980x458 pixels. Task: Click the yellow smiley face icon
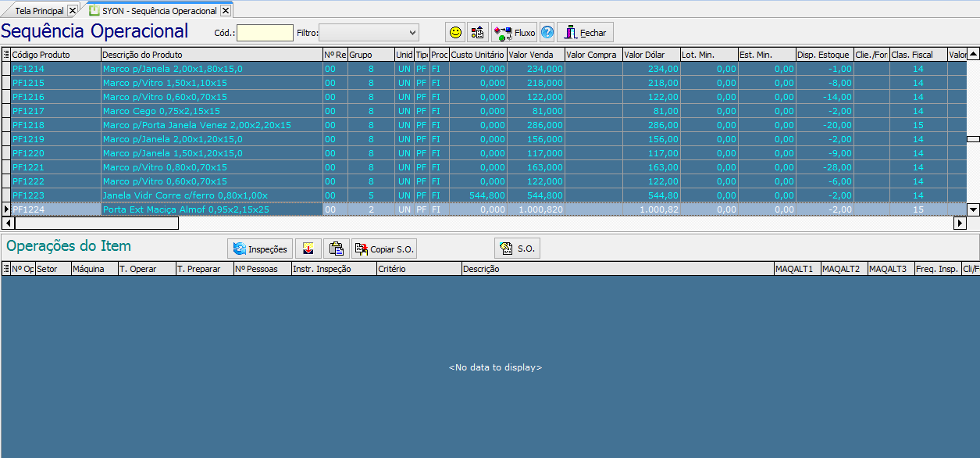point(455,32)
